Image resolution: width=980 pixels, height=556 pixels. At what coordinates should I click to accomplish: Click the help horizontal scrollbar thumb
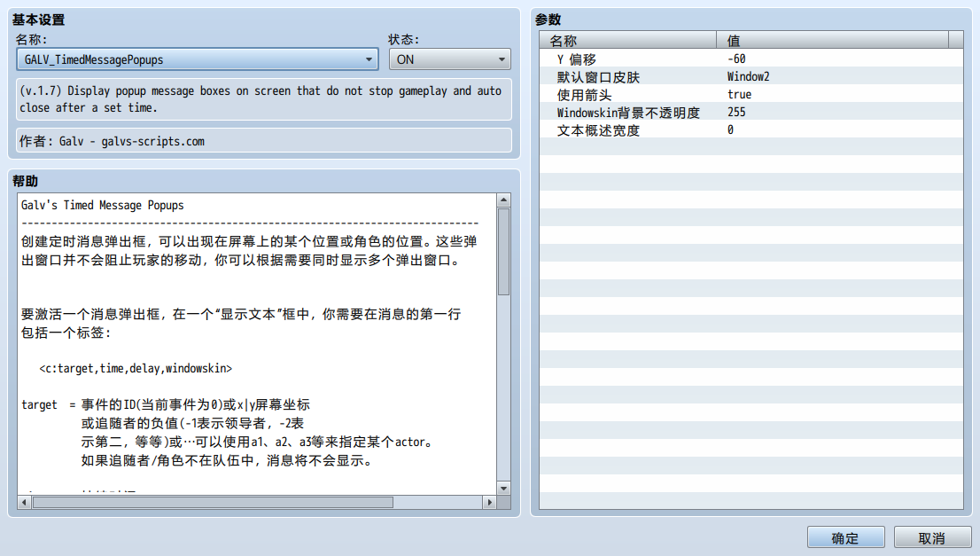click(x=214, y=502)
